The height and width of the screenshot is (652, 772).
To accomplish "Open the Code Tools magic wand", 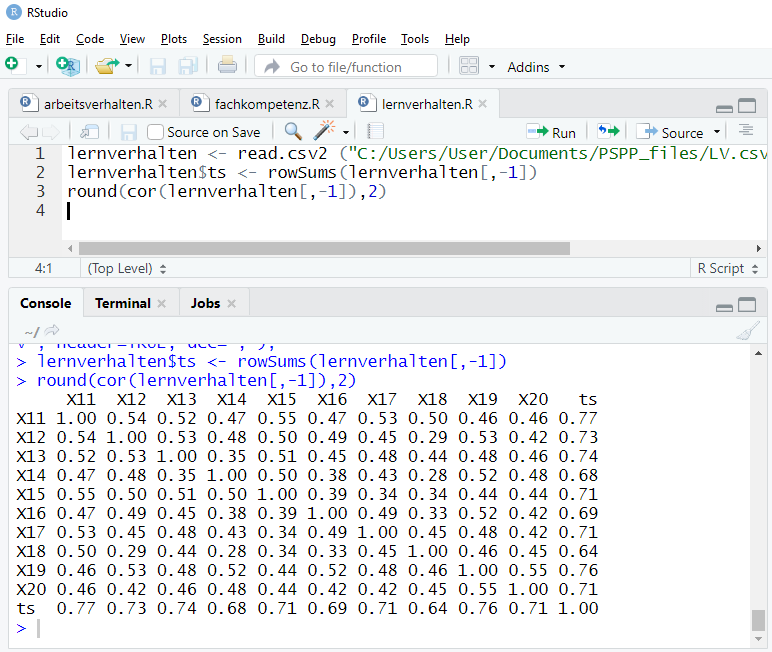I will (325, 132).
